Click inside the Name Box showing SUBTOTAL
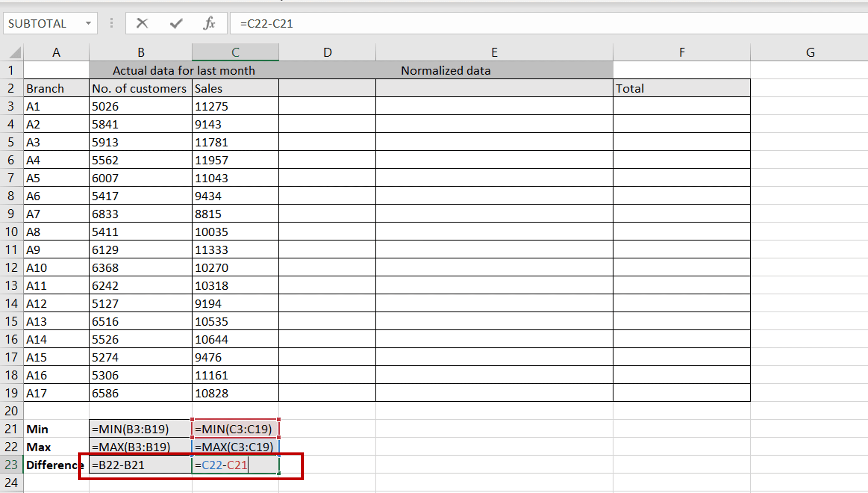The height and width of the screenshot is (493, 868). point(41,23)
